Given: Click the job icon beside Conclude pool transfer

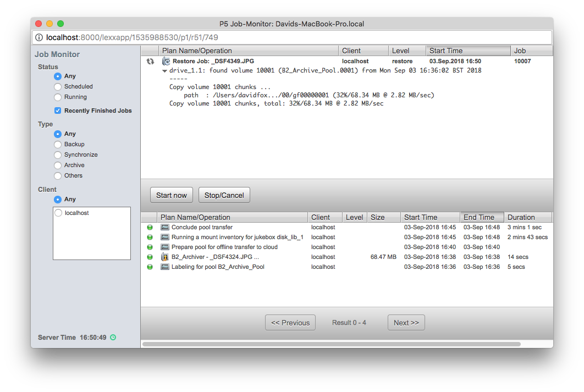Looking at the screenshot, I should [x=164, y=227].
